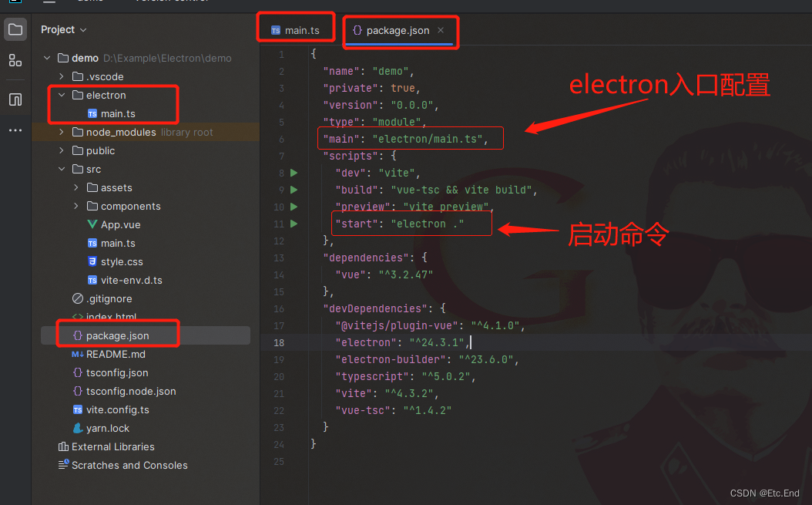
Task: Select package.json in the project tree
Action: 118,335
